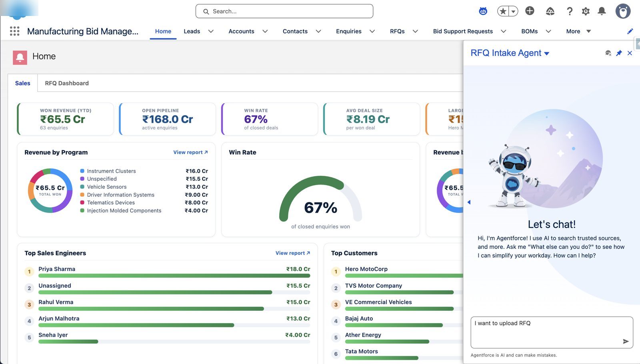Viewport: 640px width, 364px height.
Task: Open View report for Top Sales Engineers
Action: [293, 253]
